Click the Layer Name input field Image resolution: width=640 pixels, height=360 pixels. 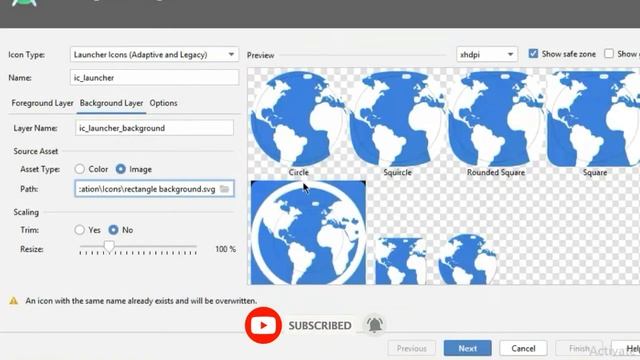(x=154, y=128)
